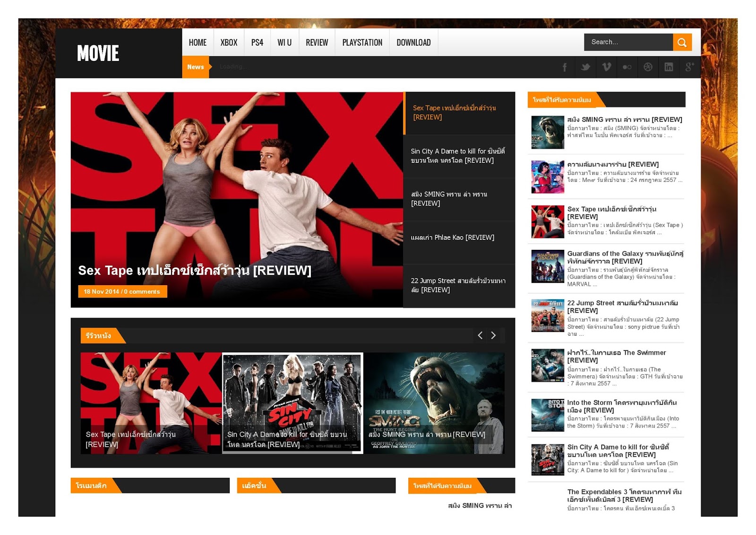Open the REVIEW menu item
This screenshot has width=756, height=535.
pos(317,42)
